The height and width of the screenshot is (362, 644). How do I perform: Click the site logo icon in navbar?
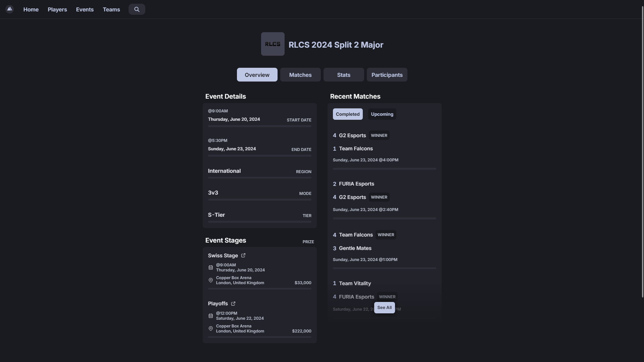point(9,9)
